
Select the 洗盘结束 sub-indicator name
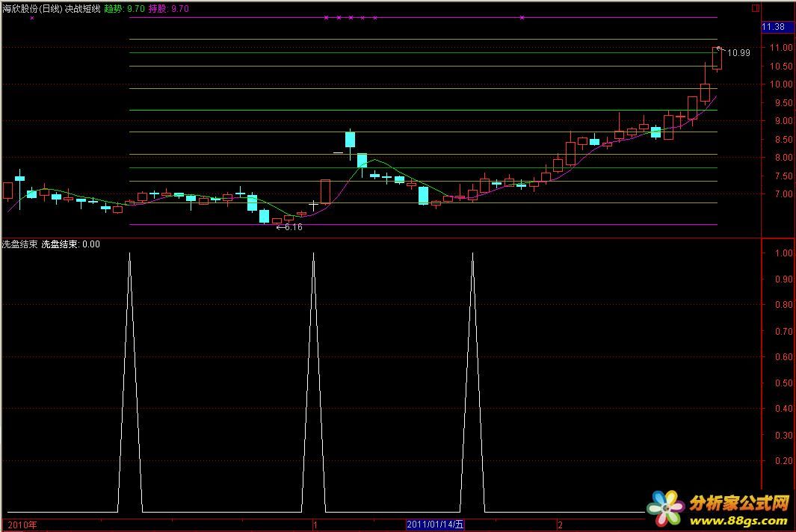point(19,244)
